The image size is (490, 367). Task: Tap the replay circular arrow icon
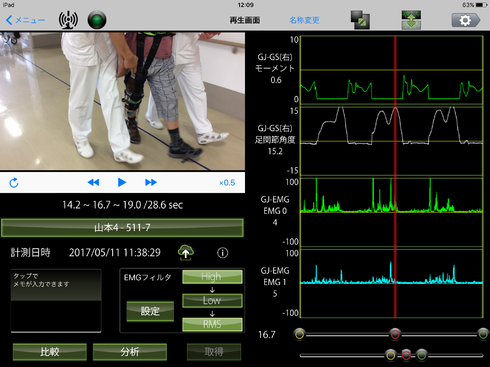click(14, 183)
